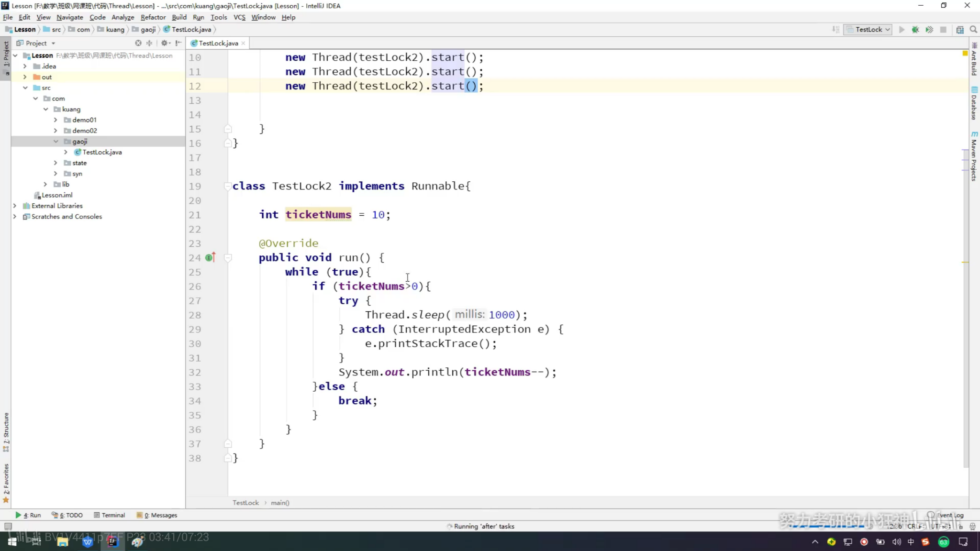Open the Maven Projects side panel
This screenshot has width=980, height=551.
(974, 156)
